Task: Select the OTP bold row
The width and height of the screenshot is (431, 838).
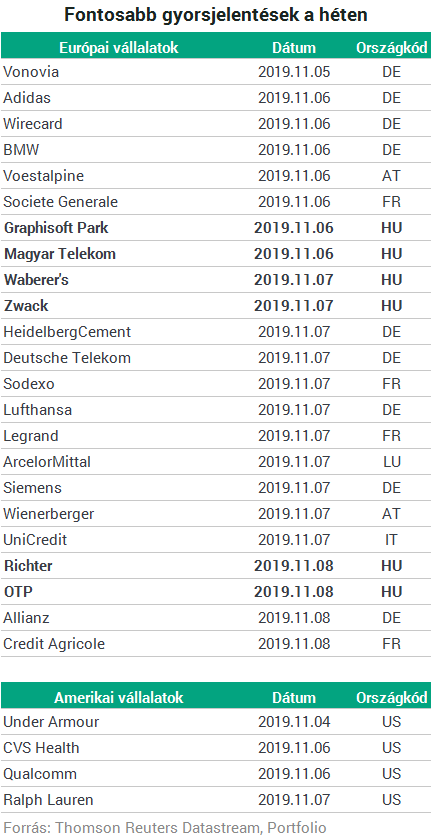Action: 216,592
